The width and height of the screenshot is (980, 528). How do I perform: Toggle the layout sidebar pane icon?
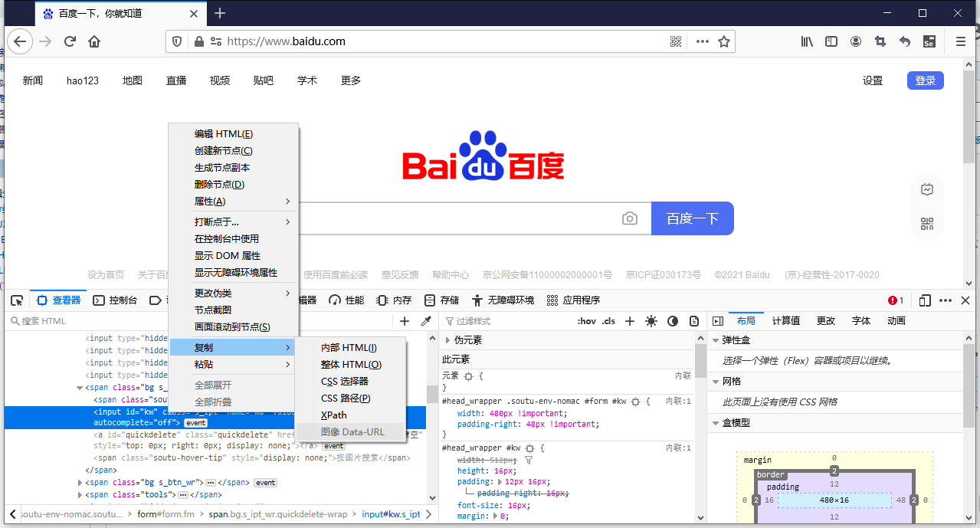pos(718,321)
